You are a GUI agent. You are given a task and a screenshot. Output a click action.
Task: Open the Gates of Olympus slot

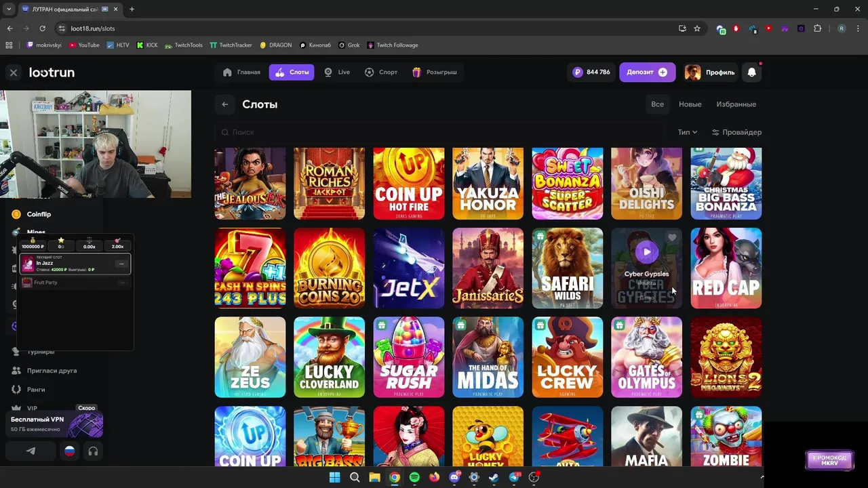click(647, 357)
